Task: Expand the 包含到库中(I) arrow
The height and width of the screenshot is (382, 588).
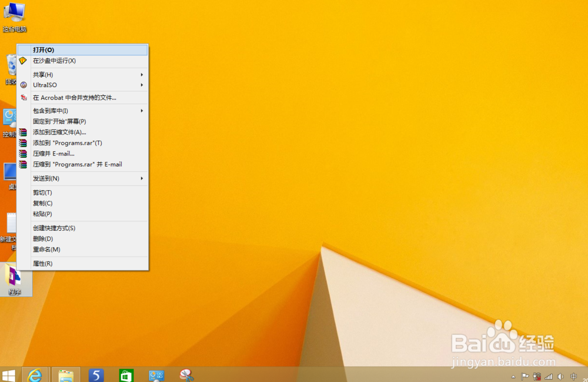Action: [142, 111]
